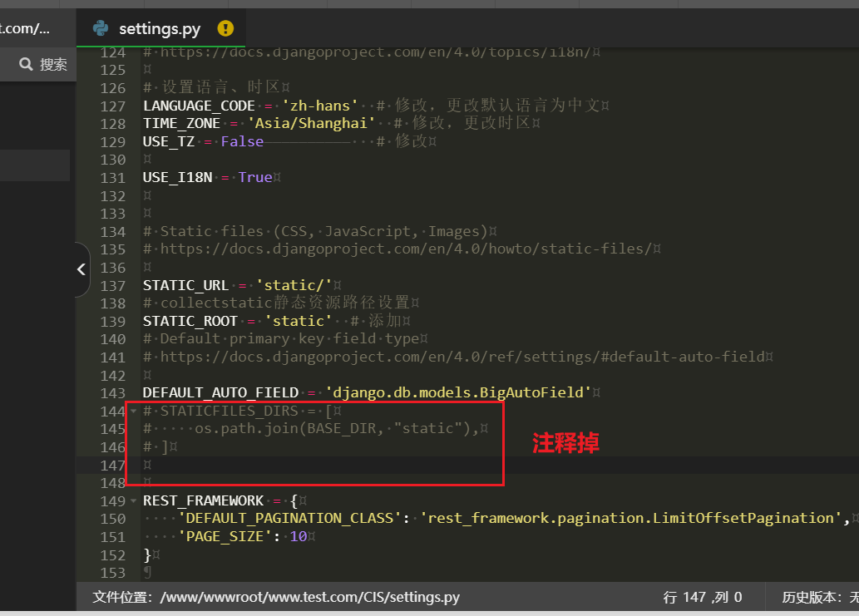Screen dimensions: 859x616
Task: Click the 历史版本 status bar entry
Action: coord(820,597)
